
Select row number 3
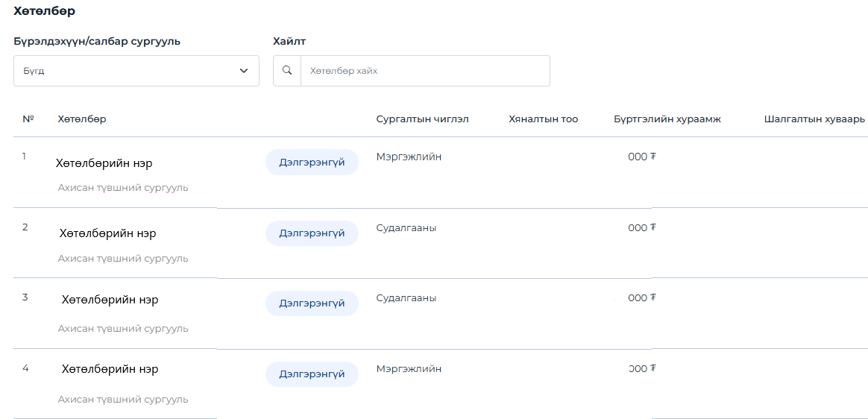coord(25,297)
